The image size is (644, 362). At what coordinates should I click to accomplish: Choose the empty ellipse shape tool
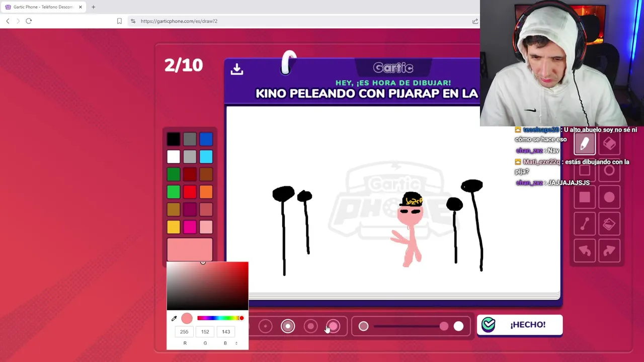point(609,171)
